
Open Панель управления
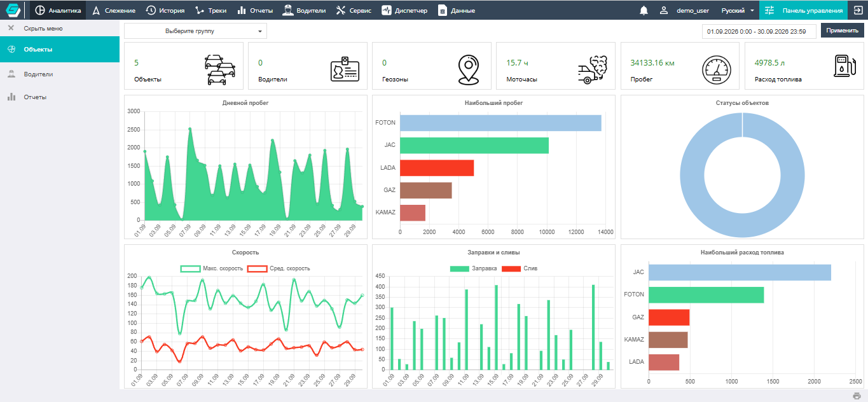(803, 10)
